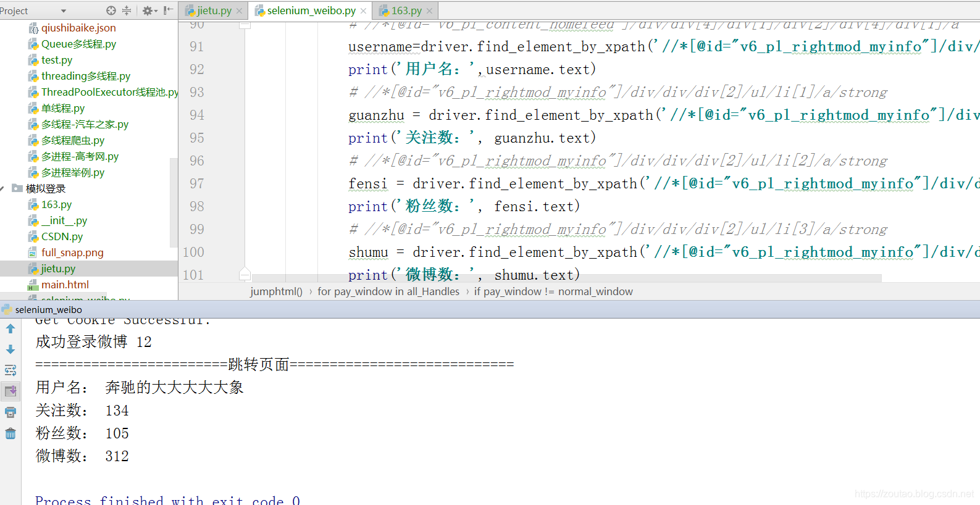
Task: Click the project tree vertical scrollbar
Action: (x=174, y=202)
